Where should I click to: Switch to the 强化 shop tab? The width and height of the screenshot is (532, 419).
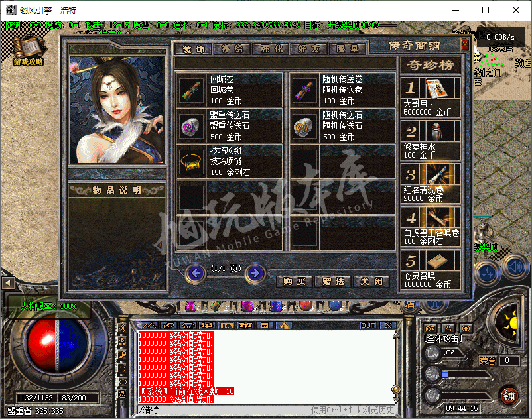pyautogui.click(x=271, y=49)
